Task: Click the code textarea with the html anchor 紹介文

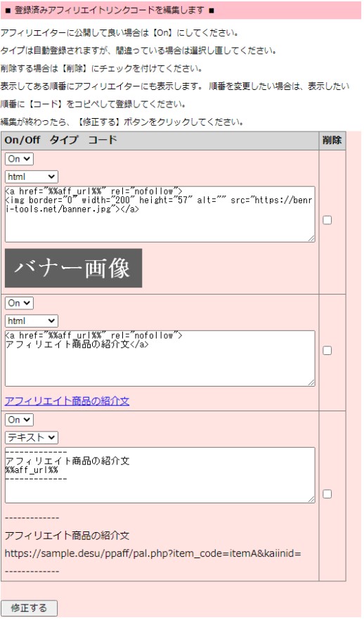Action: pos(160,359)
